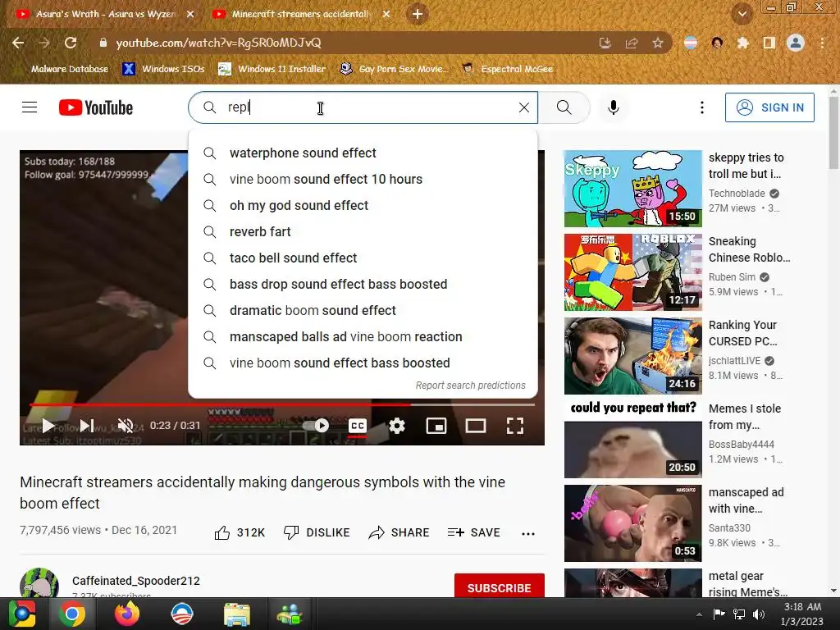Open Chrome extensions puzzle icon
The image size is (840, 630).
click(743, 43)
